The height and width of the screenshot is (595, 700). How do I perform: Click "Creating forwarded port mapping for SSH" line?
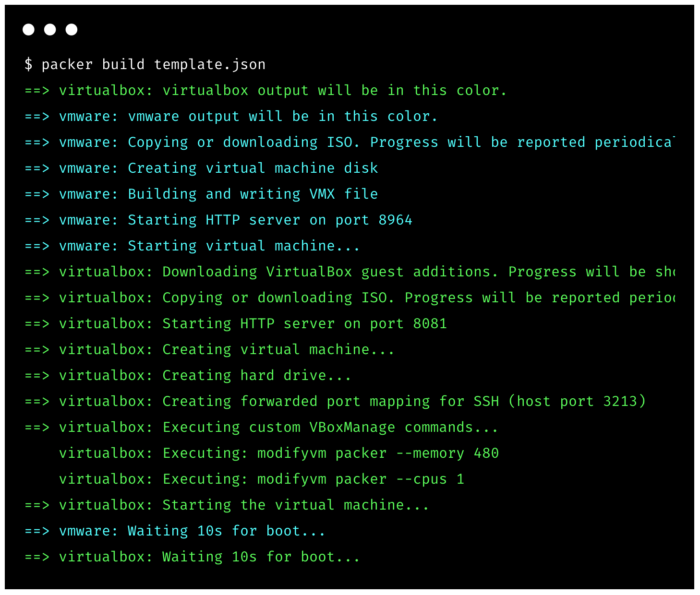tap(335, 402)
